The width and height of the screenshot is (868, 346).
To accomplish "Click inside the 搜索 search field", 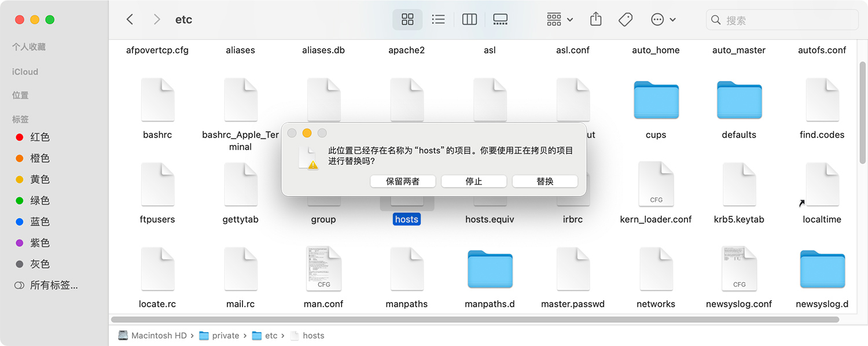I will (781, 19).
